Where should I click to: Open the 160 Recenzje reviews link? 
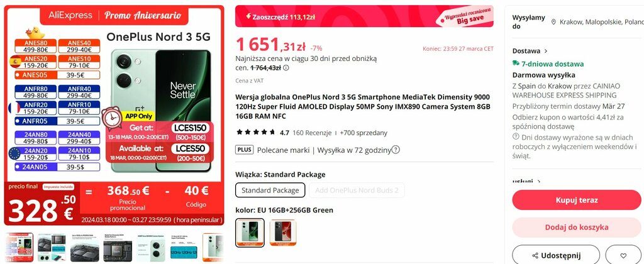(312, 133)
